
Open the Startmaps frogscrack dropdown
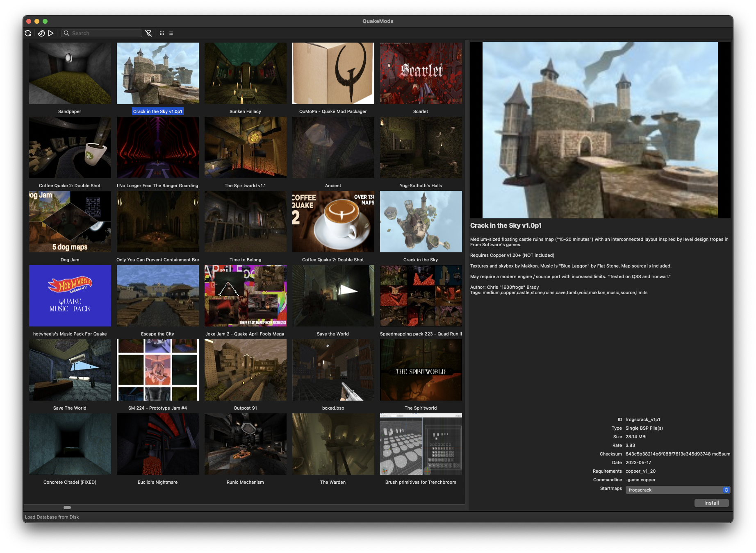pos(678,490)
